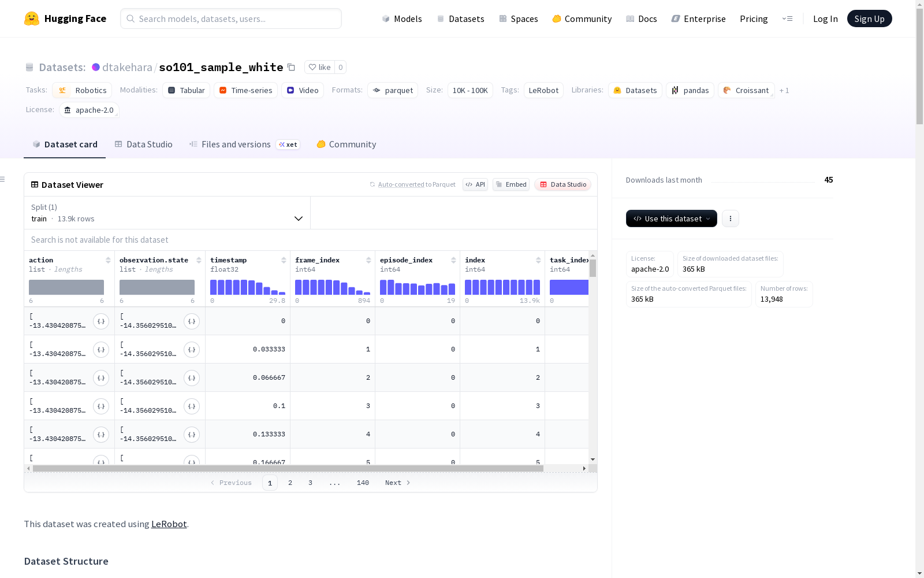924x578 pixels.
Task: Filter by the Time-series modality tag
Action: pos(245,90)
